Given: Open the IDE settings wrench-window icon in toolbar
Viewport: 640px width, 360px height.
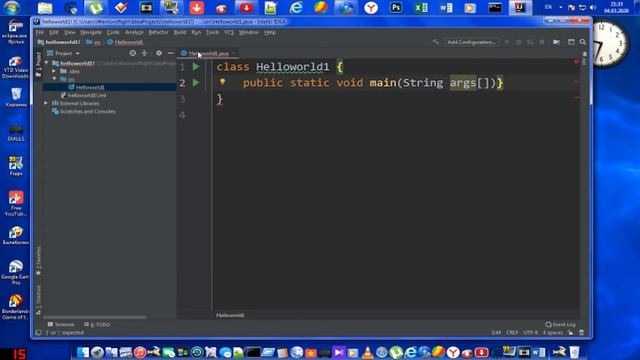Looking at the screenshot, I should [x=571, y=42].
